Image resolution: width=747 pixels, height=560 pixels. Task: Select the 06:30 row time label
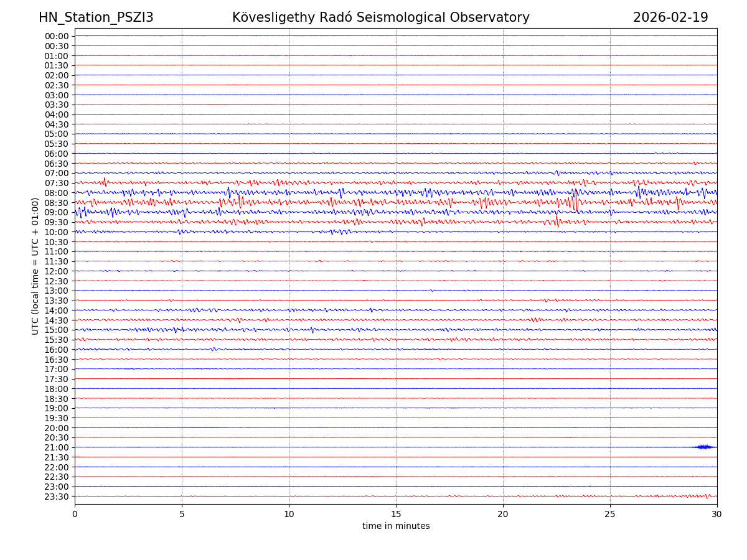(56, 164)
